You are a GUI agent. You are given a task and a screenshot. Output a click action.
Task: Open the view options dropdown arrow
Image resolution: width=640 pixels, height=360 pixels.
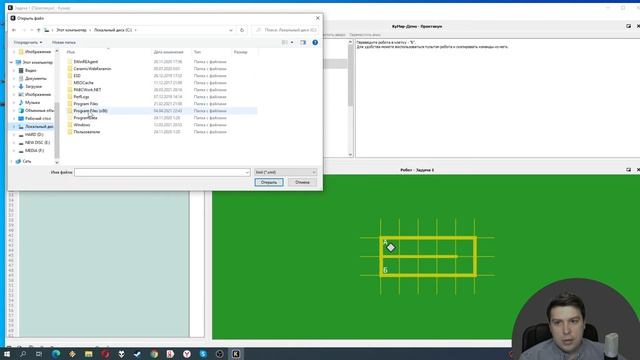coord(292,42)
